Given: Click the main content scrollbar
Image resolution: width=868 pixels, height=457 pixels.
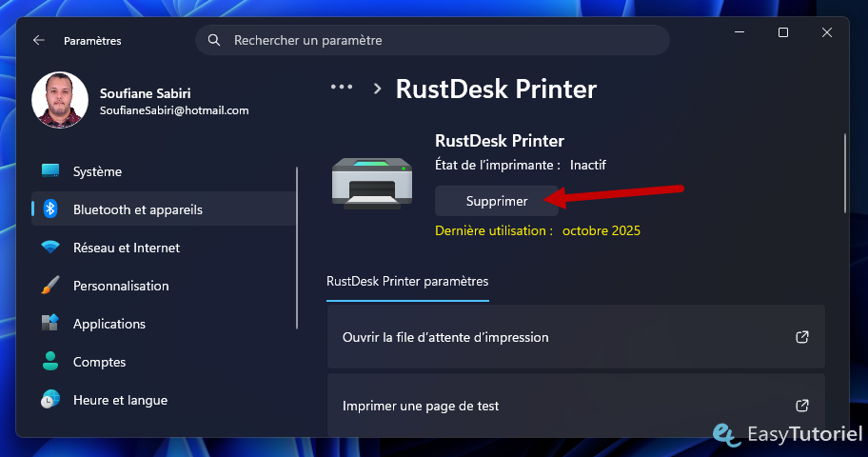Looking at the screenshot, I should 845,173.
